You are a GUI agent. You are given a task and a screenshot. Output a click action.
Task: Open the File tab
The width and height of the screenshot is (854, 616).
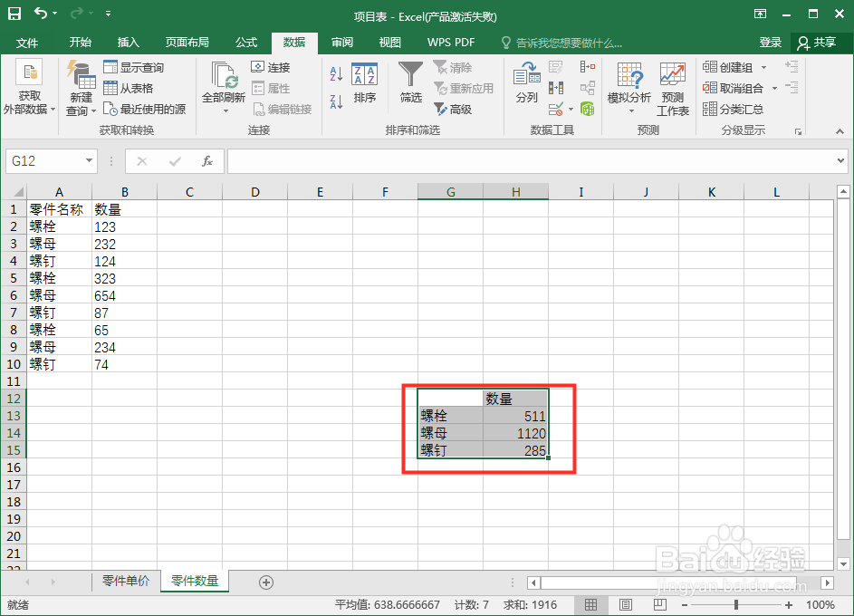[27, 43]
